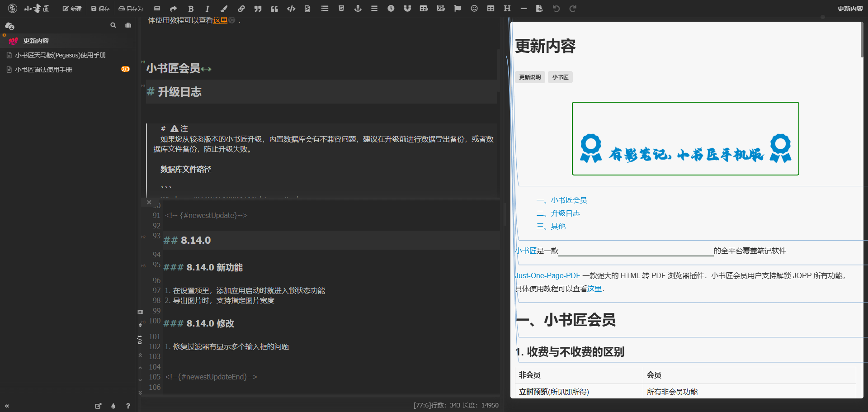The image size is (868, 412).
Task: Open the emoji picker smiley icon
Action: pos(474,9)
